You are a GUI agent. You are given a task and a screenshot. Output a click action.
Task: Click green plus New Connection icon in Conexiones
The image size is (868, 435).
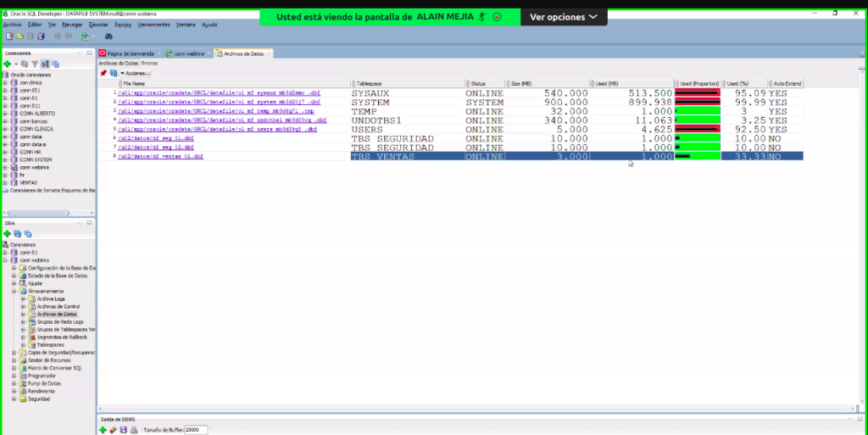[x=7, y=64]
